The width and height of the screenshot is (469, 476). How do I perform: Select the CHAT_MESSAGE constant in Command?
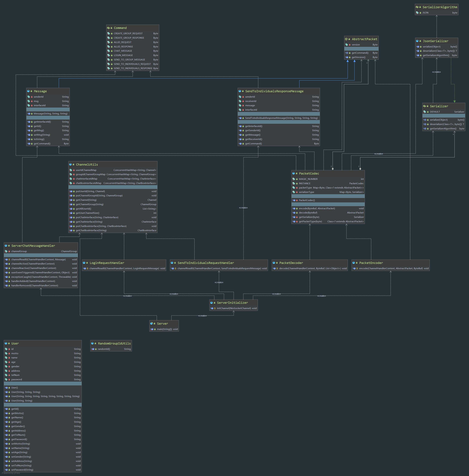pos(133,51)
